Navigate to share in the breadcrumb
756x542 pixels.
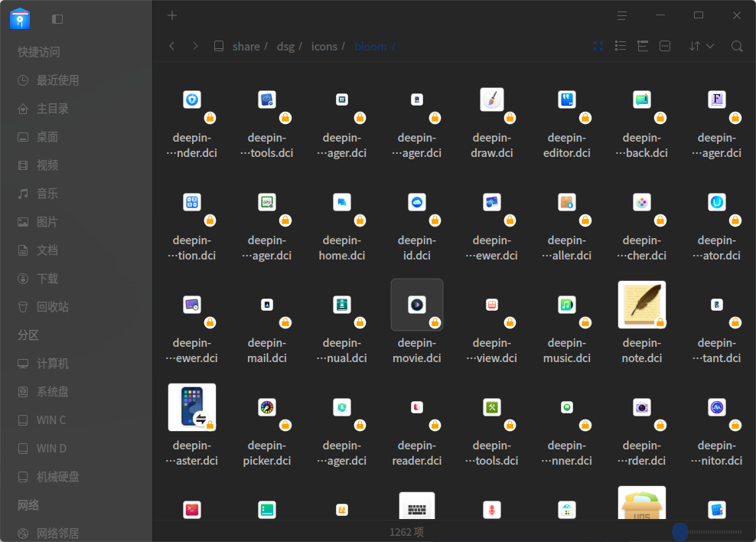point(246,46)
